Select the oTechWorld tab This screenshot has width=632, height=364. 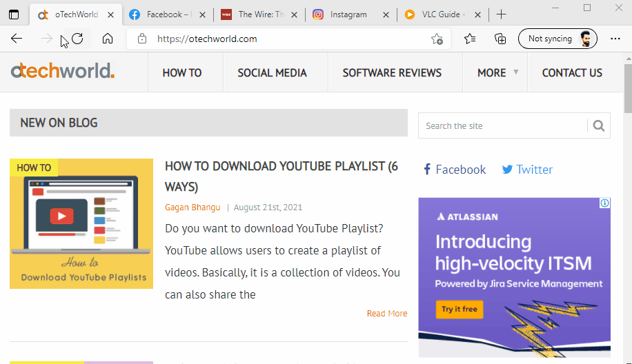tap(76, 14)
